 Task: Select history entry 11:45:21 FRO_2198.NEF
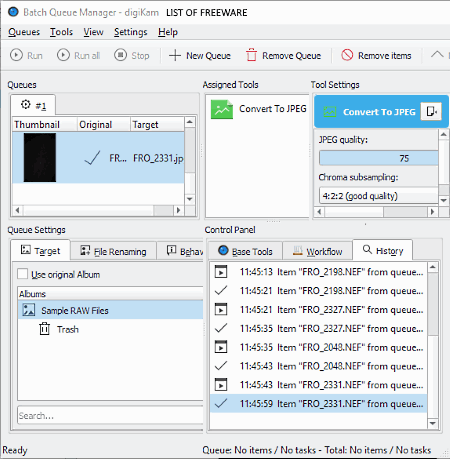tap(318, 291)
